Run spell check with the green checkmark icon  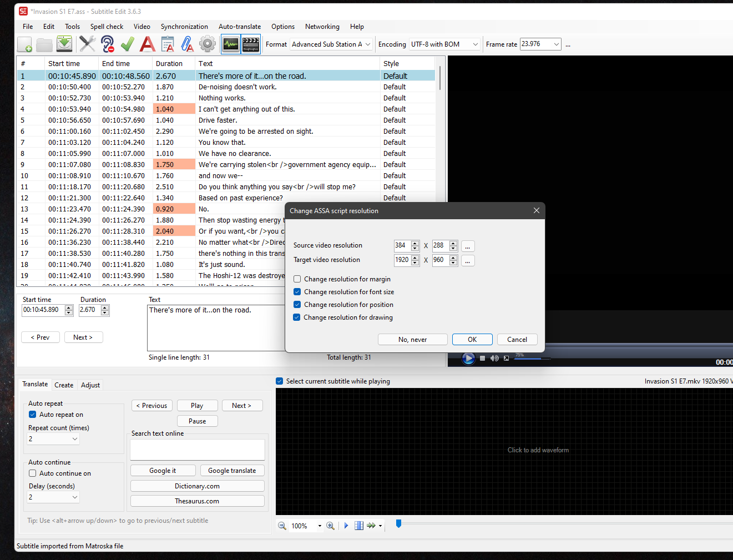click(x=127, y=44)
